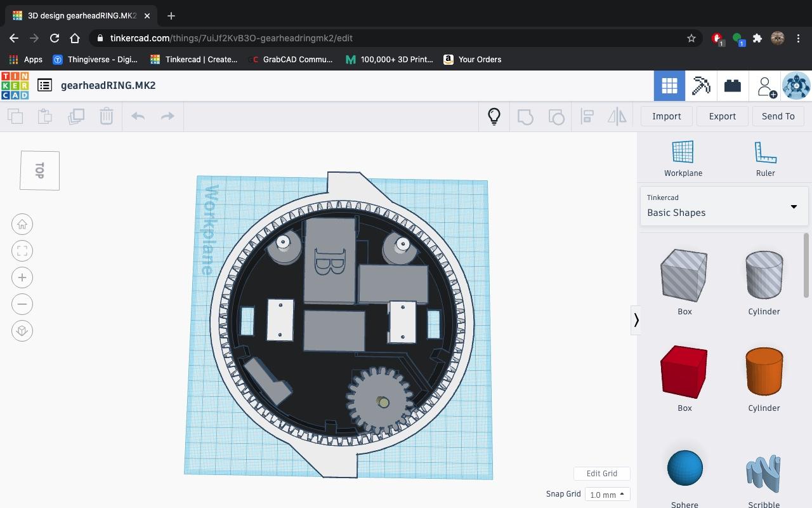Image resolution: width=812 pixels, height=508 pixels.
Task: Click the browser home button
Action: [x=75, y=38]
